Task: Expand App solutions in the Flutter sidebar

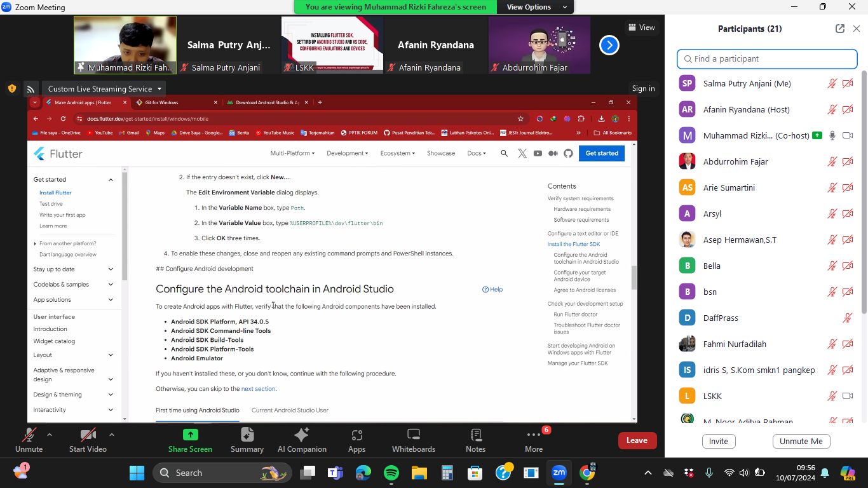Action: click(x=74, y=300)
